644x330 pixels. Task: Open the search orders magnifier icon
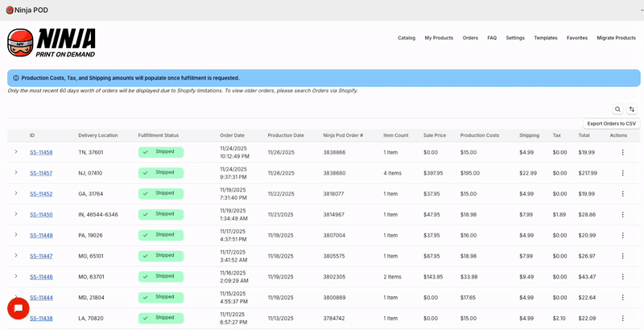pos(617,109)
